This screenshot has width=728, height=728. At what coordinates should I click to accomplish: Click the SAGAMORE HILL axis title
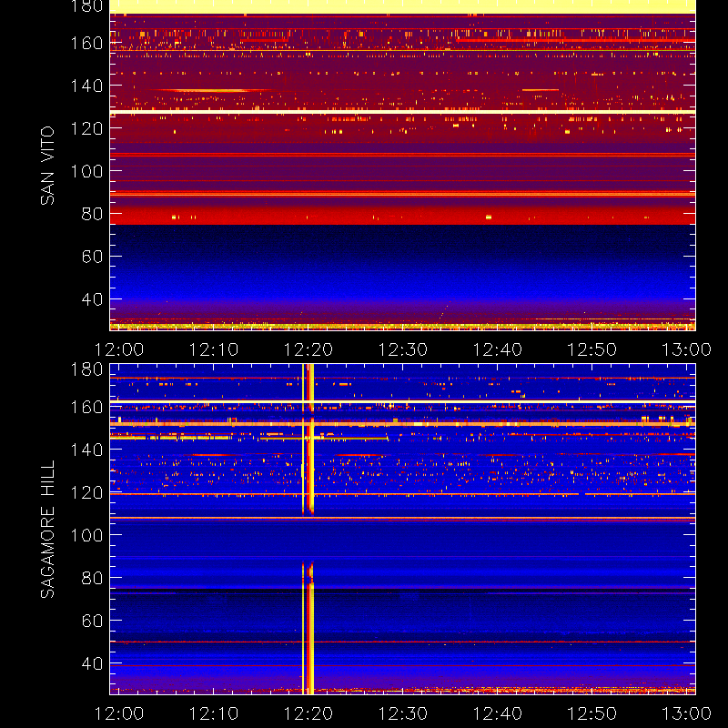point(47,530)
